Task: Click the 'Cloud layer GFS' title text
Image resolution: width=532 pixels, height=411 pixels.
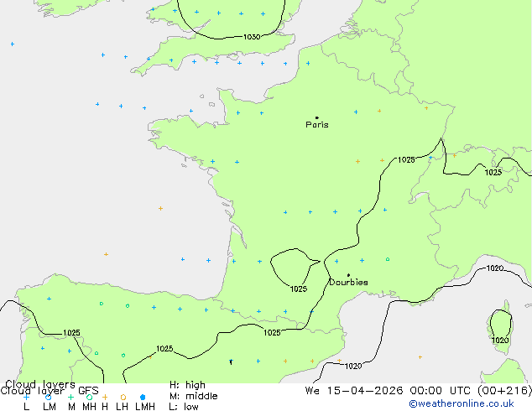Action: (50, 391)
